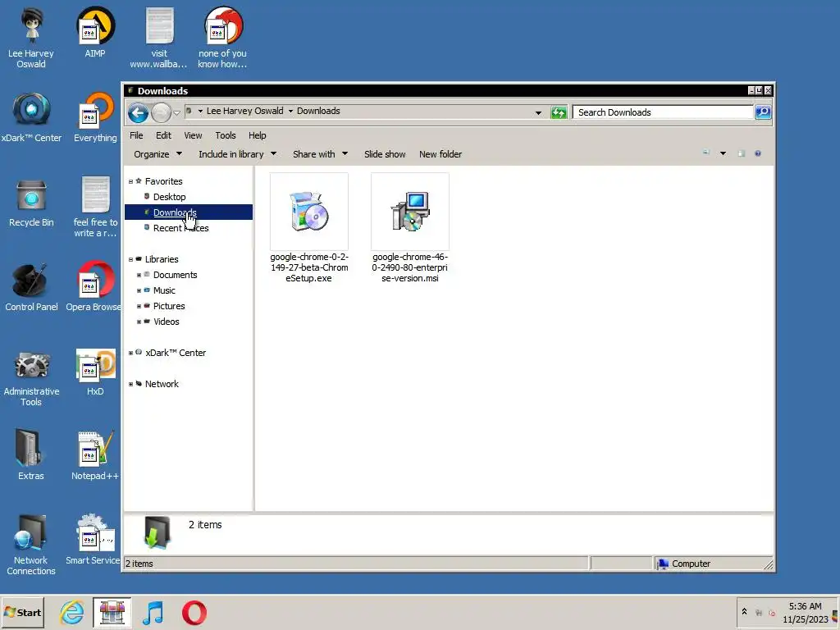The height and width of the screenshot is (630, 840).
Task: Click into the Search Downloads field
Action: (663, 112)
